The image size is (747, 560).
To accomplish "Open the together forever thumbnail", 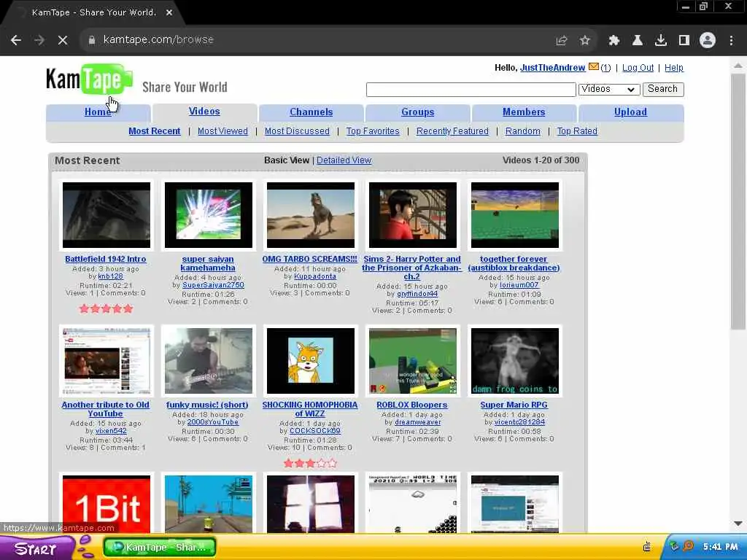I will tap(514, 215).
